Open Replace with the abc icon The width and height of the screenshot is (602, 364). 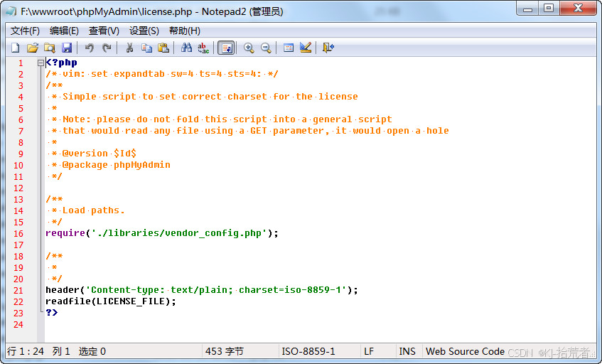pos(203,48)
